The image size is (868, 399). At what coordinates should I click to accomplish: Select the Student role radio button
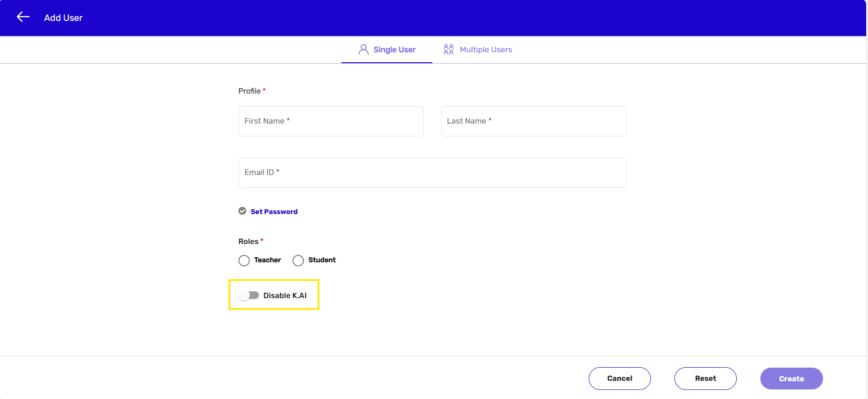click(x=298, y=260)
